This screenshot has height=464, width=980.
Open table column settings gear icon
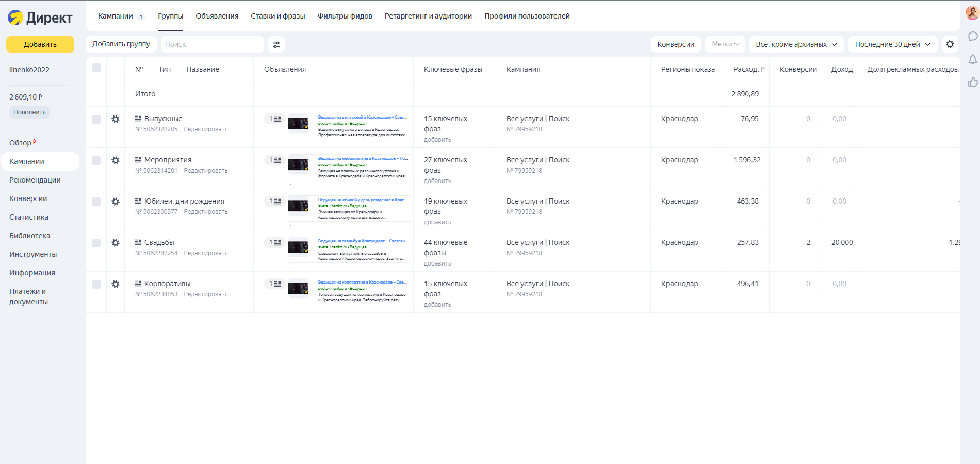pyautogui.click(x=950, y=44)
